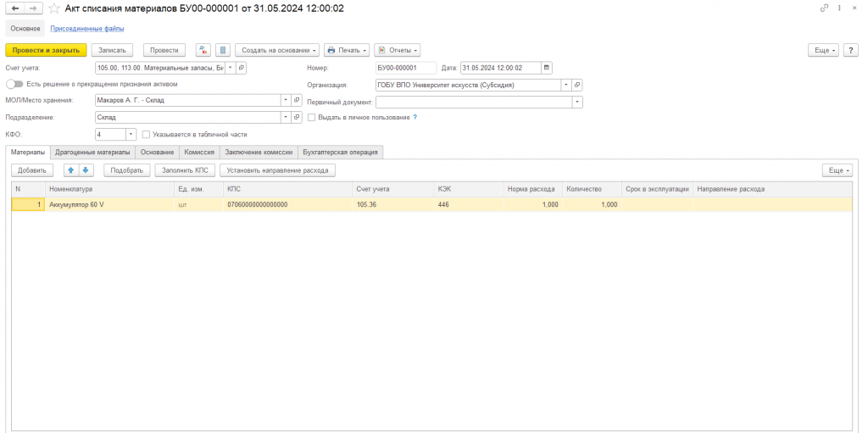Select КПС cell 07060000000000000
The height and width of the screenshot is (433, 868).
click(288, 204)
